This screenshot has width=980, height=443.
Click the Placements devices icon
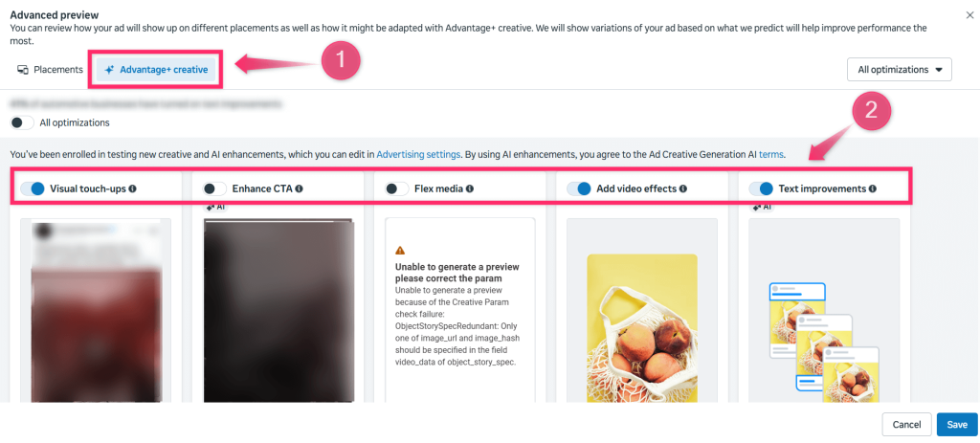pos(23,69)
